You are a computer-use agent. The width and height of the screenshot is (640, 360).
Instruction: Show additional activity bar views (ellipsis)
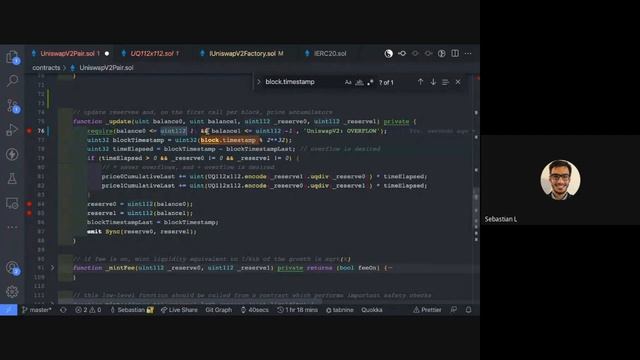(12, 227)
